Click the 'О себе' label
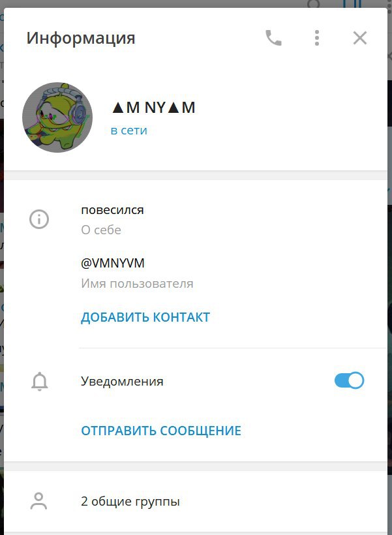This screenshot has height=535, width=392. click(x=101, y=230)
